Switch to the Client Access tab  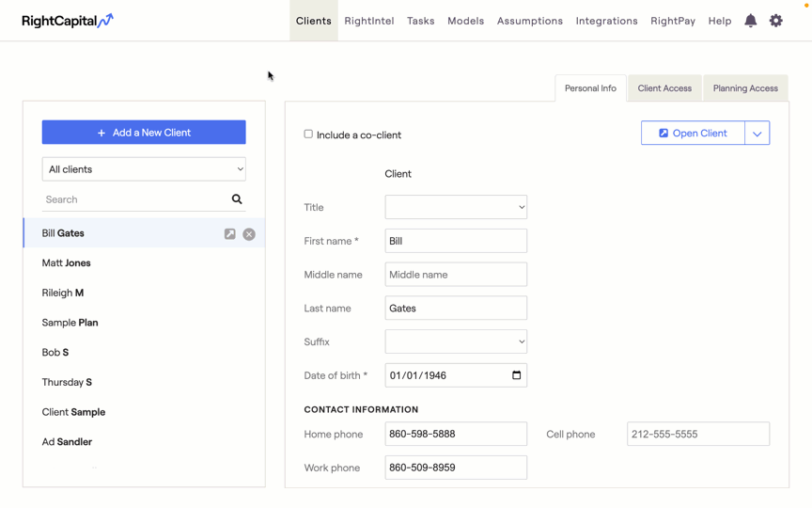pos(664,88)
